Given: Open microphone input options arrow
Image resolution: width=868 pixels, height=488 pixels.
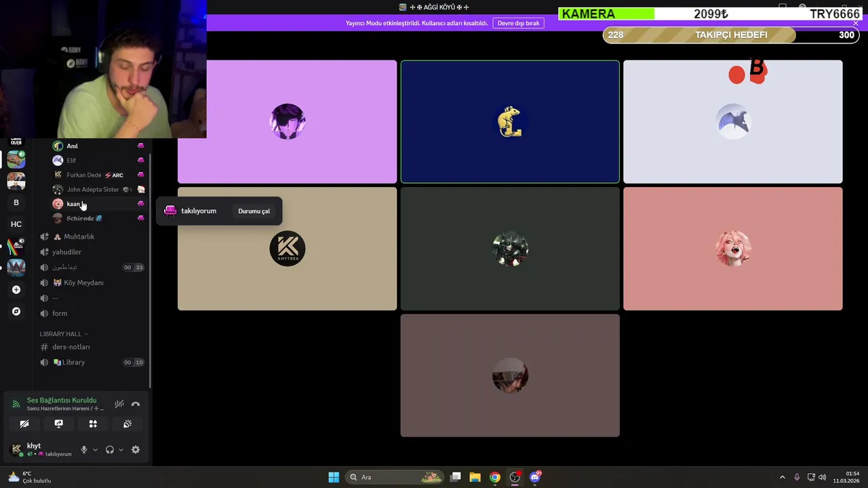Looking at the screenshot, I should (95, 449).
